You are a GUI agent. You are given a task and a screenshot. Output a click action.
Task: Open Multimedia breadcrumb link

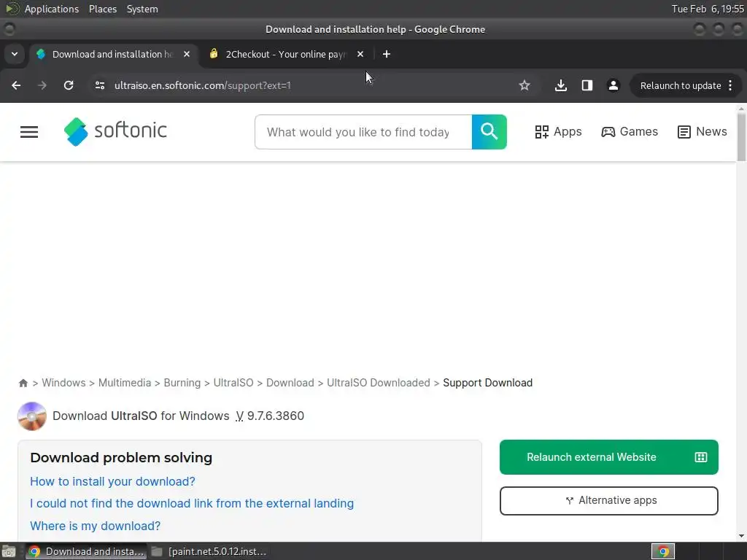(x=124, y=383)
